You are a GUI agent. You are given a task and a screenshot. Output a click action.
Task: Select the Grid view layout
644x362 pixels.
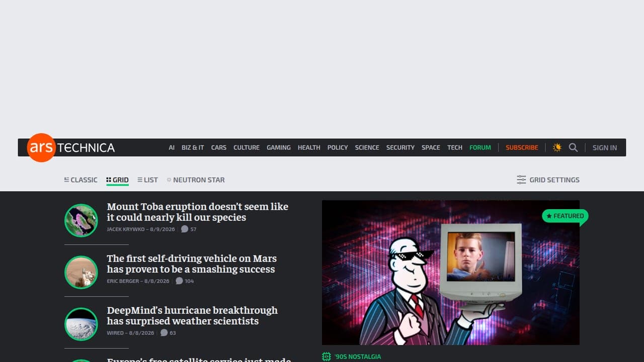118,179
